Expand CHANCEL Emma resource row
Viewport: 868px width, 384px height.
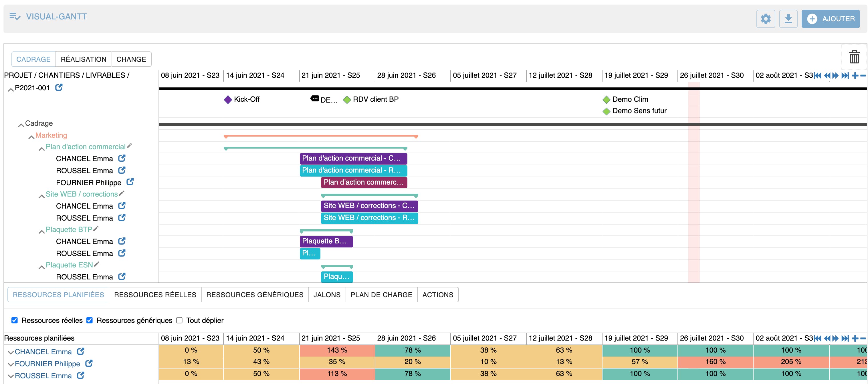click(11, 352)
